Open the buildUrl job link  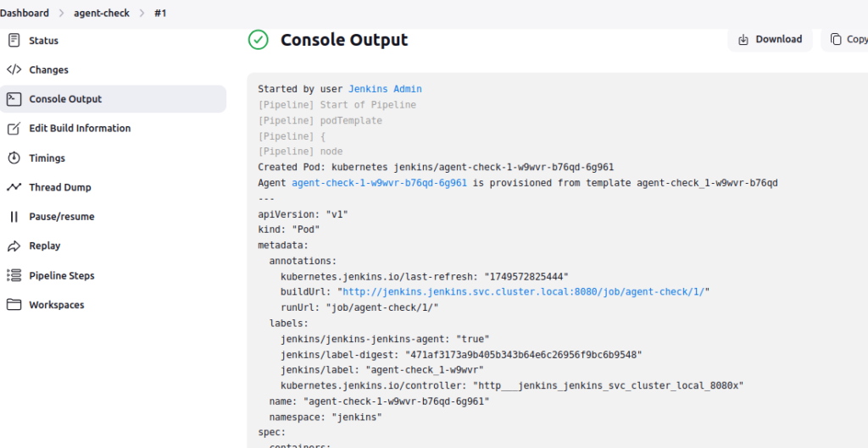pos(524,292)
